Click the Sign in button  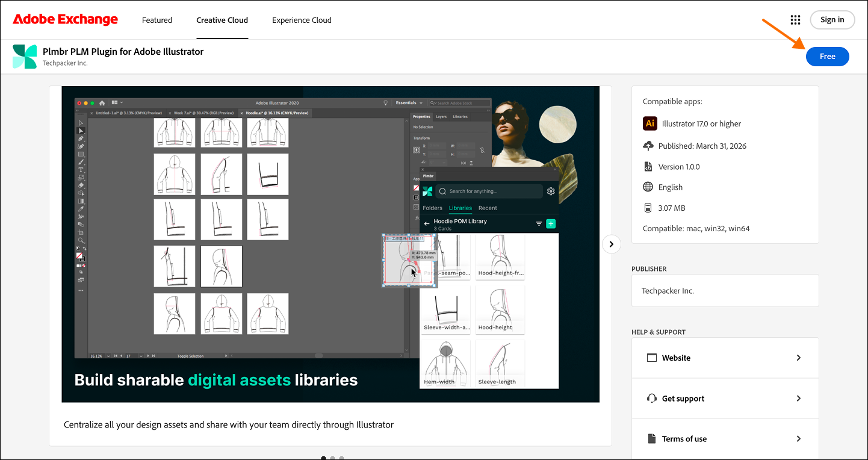coord(832,19)
